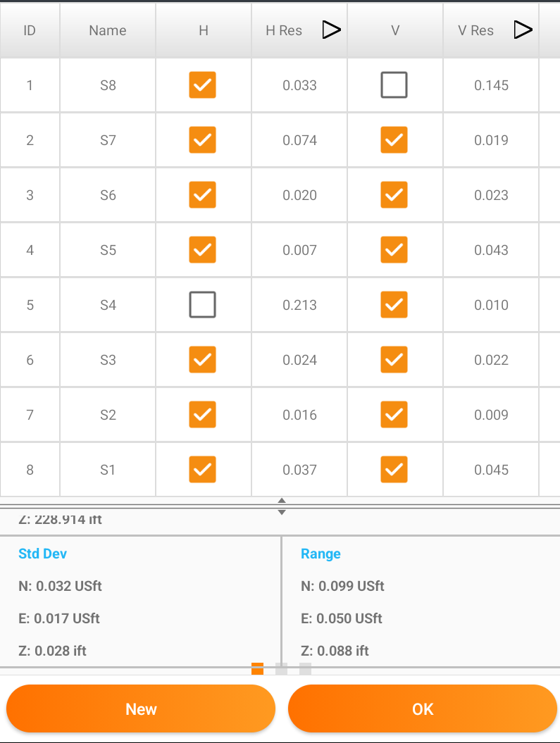
Task: Select the orange first page indicator
Action: point(257,668)
